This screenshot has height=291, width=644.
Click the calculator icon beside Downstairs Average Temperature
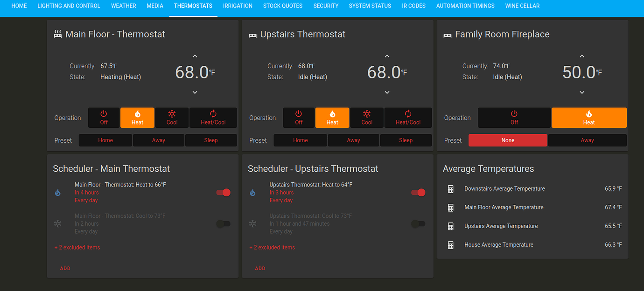click(450, 188)
